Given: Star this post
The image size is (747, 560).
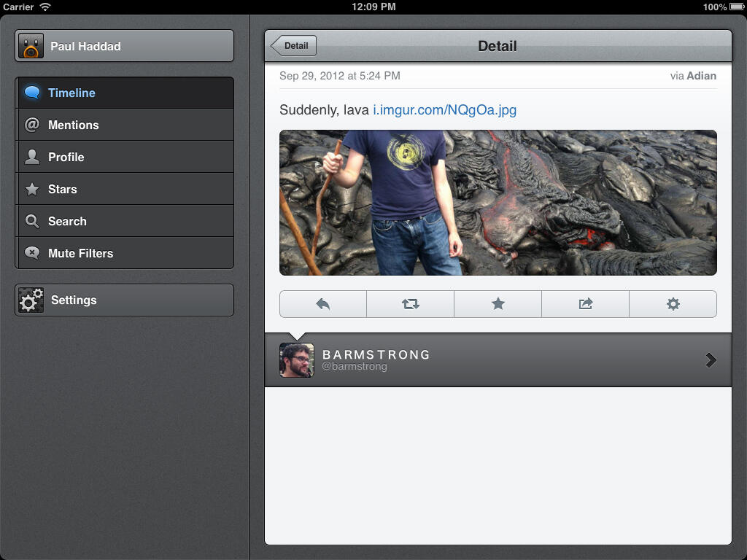Looking at the screenshot, I should coord(498,304).
